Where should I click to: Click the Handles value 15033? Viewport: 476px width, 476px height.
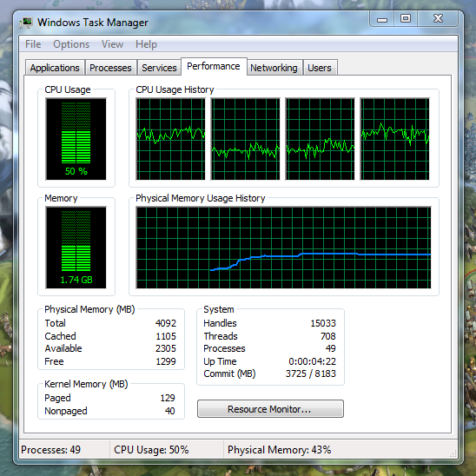(x=323, y=323)
